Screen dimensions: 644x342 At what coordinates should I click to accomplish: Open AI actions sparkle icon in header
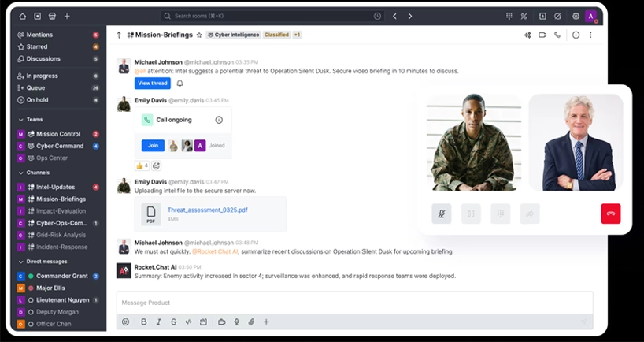[x=527, y=35]
